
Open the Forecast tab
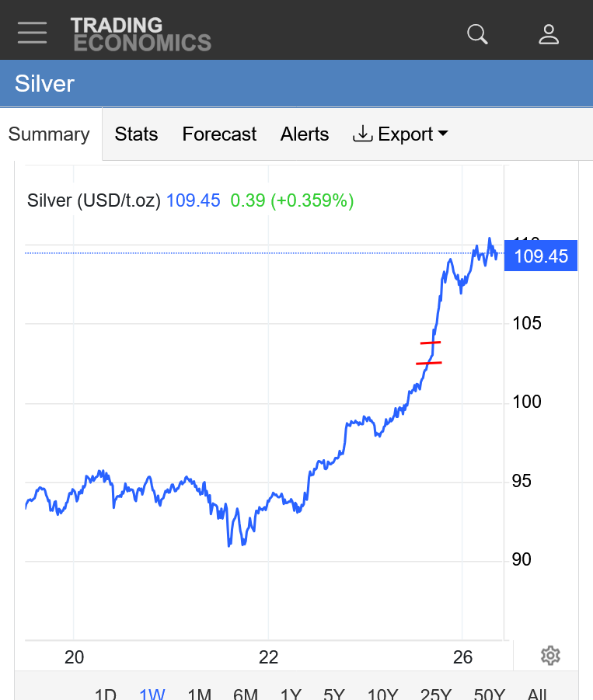tap(219, 134)
